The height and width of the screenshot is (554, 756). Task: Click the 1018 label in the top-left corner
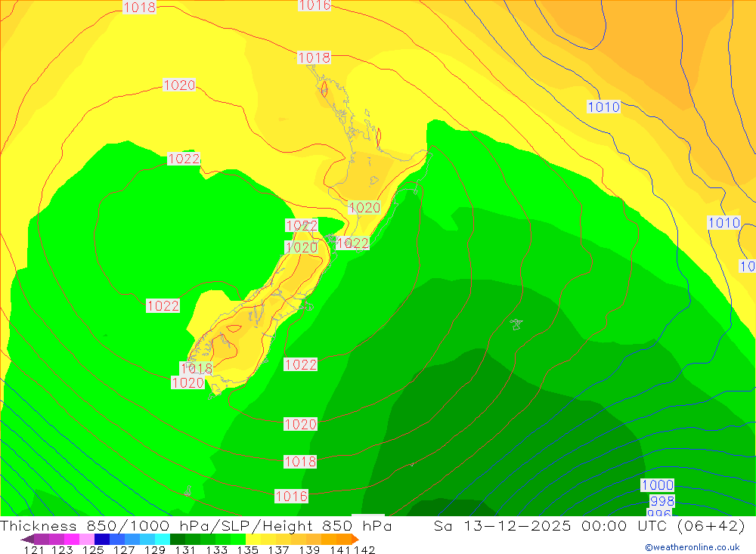(x=139, y=7)
